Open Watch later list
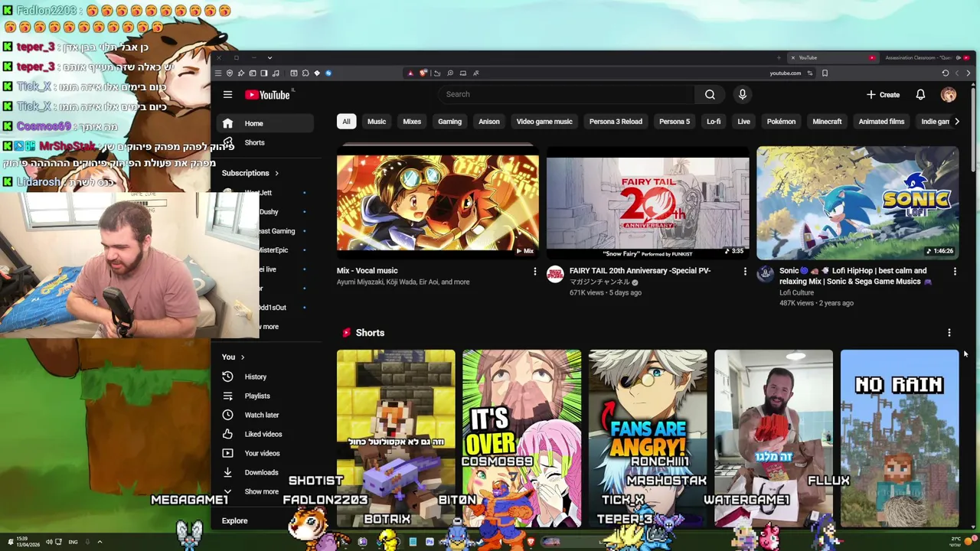Image resolution: width=980 pixels, height=551 pixels. (265, 415)
